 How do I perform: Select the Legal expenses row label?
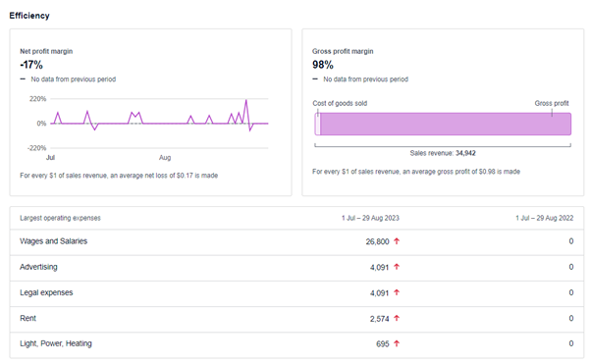(46, 292)
